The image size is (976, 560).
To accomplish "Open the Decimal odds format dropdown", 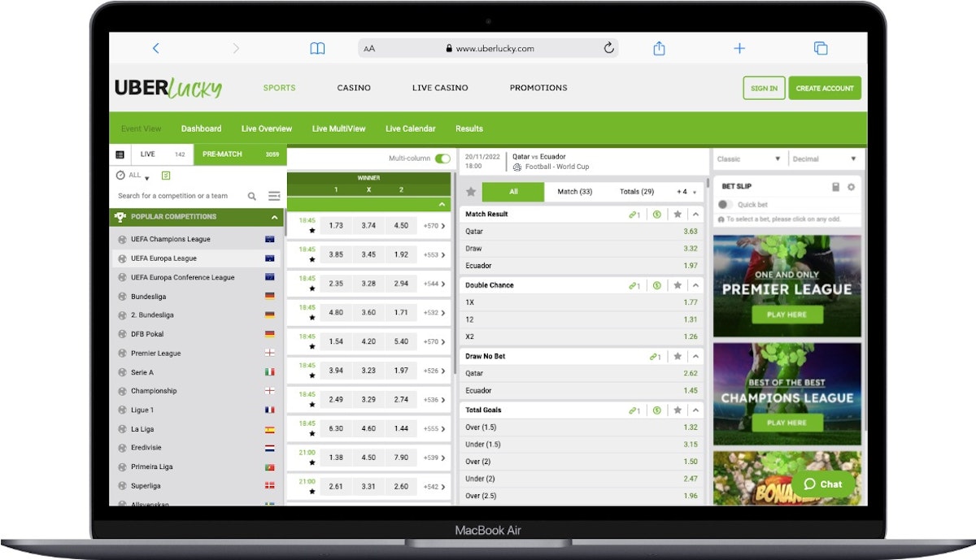I will click(x=826, y=159).
